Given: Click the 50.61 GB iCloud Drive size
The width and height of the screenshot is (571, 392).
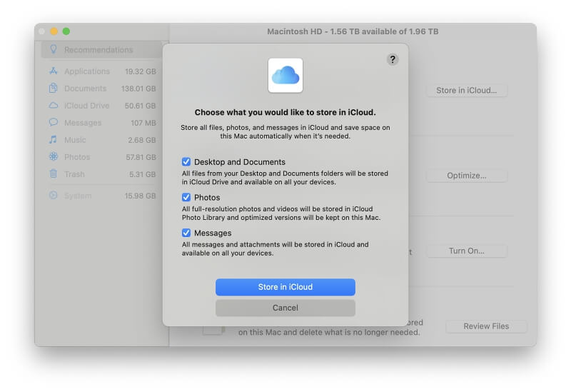Looking at the screenshot, I should point(140,106).
